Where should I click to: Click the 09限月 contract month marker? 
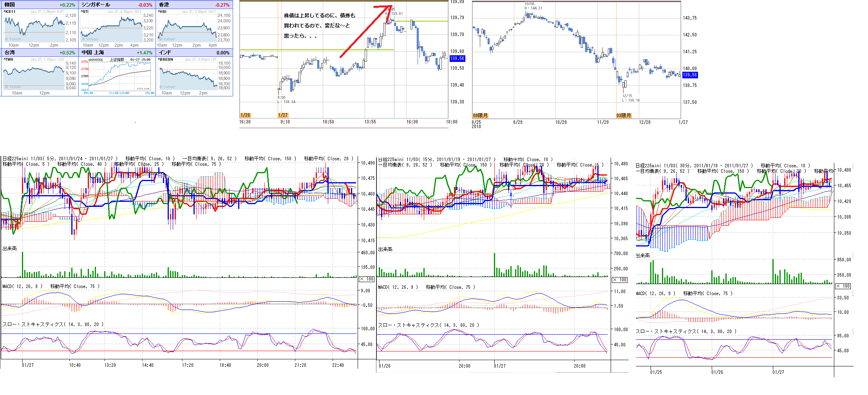pos(480,116)
